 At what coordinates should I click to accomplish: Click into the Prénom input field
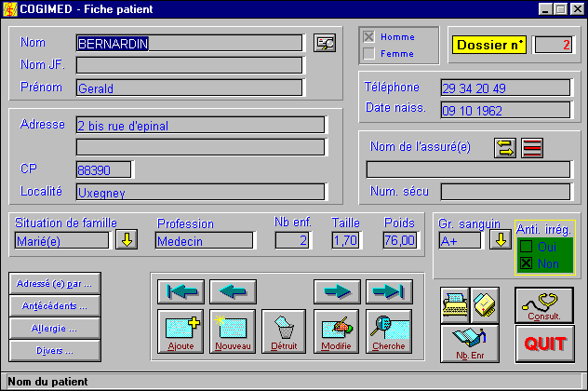click(x=190, y=88)
